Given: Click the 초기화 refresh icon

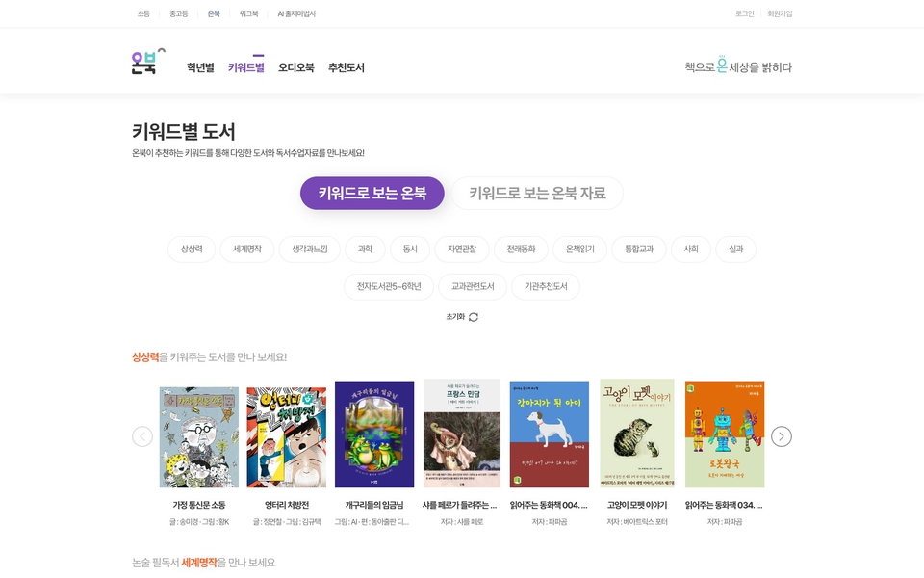Looking at the screenshot, I should (473, 317).
